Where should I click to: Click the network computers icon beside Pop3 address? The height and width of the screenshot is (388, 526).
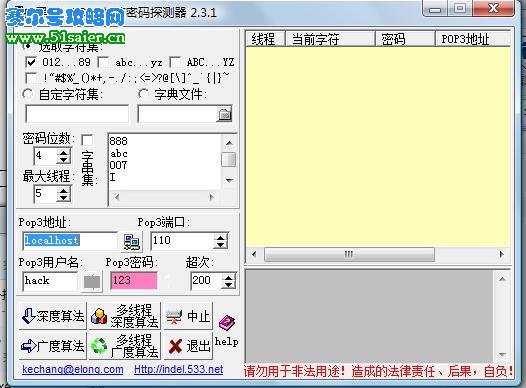131,242
